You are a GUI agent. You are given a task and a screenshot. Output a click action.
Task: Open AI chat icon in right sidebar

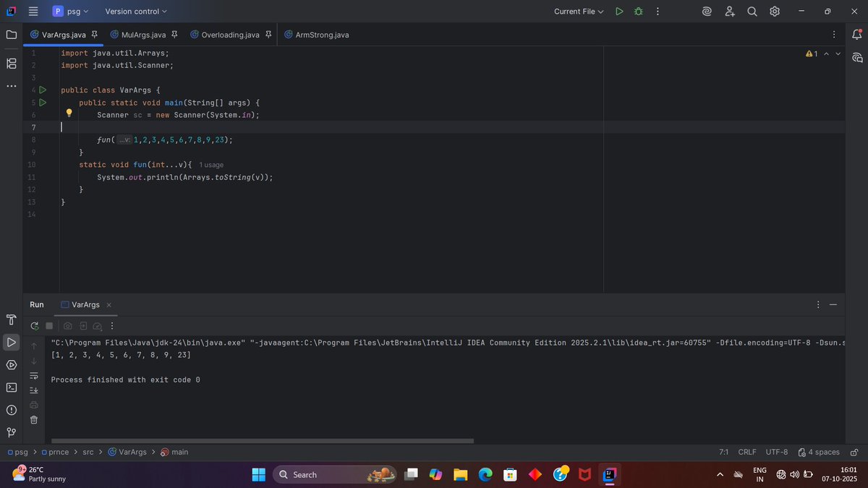[857, 58]
